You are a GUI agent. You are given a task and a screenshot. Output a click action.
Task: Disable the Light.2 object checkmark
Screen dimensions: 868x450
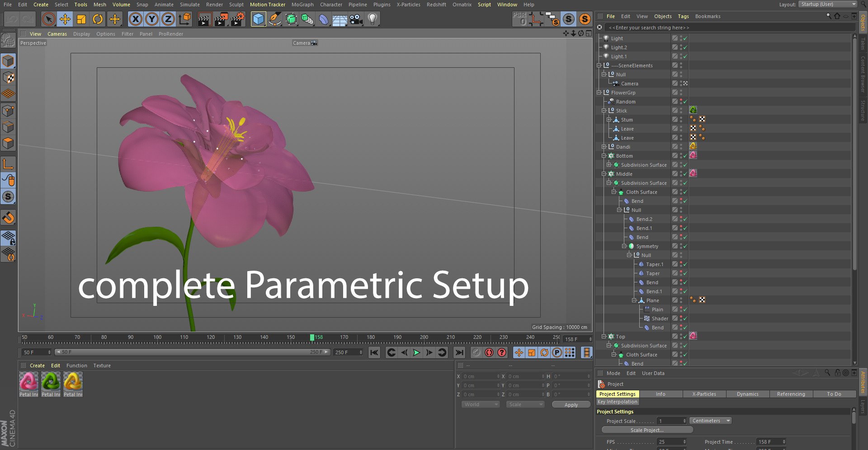(x=685, y=47)
